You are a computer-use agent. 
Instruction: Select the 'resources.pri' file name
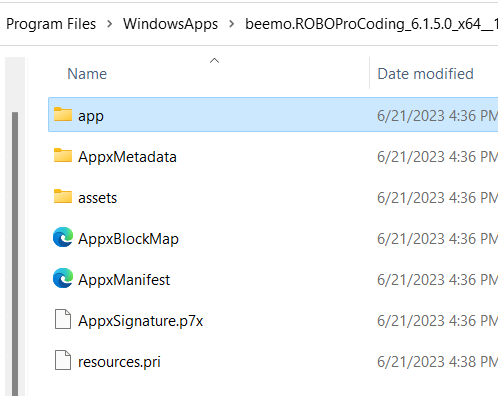pos(119,362)
